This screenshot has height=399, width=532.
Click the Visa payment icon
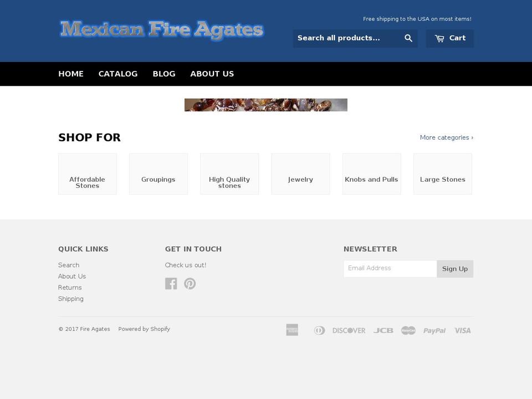click(462, 330)
